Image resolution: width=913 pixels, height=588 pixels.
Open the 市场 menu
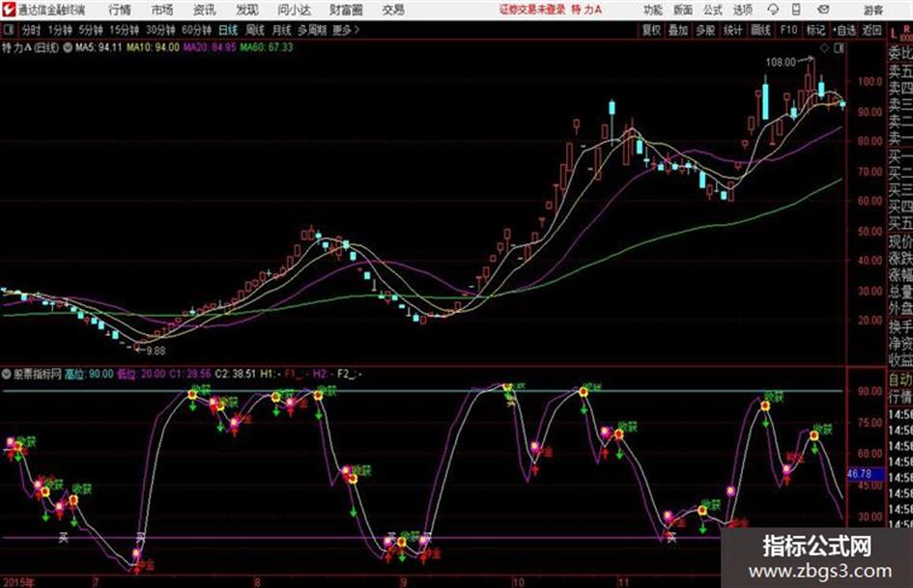pyautogui.click(x=162, y=10)
